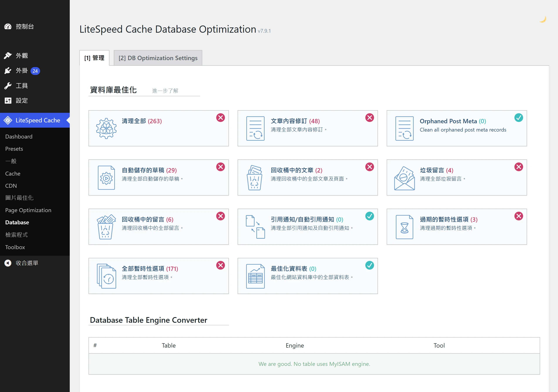Click green check on 引用通知/自動引用通知 card

(x=369, y=216)
